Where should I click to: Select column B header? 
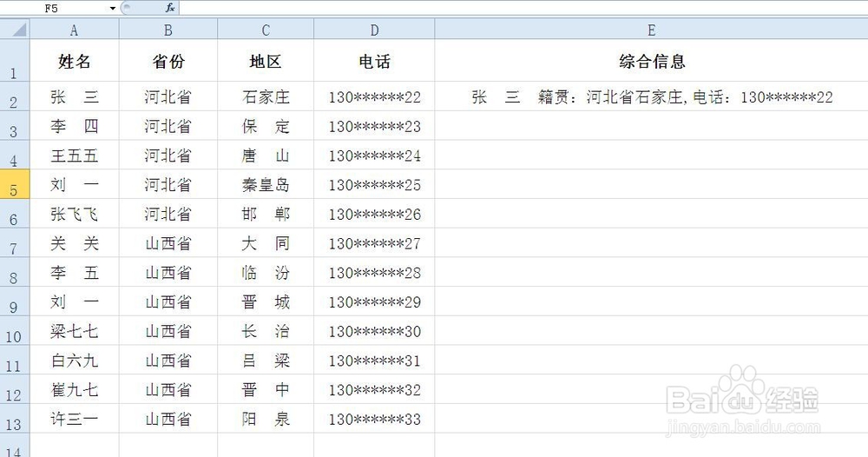(168, 30)
